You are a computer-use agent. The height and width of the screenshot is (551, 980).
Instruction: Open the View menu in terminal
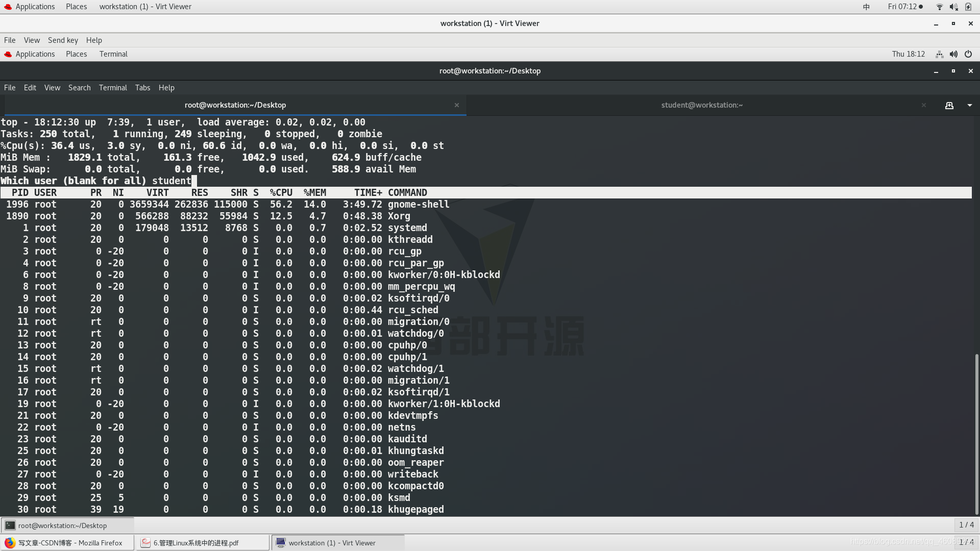pos(52,87)
